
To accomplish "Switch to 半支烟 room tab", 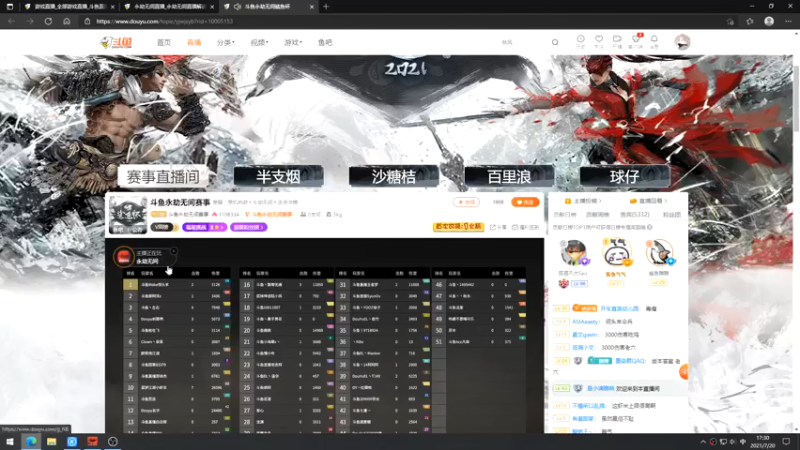I will pyautogui.click(x=279, y=177).
